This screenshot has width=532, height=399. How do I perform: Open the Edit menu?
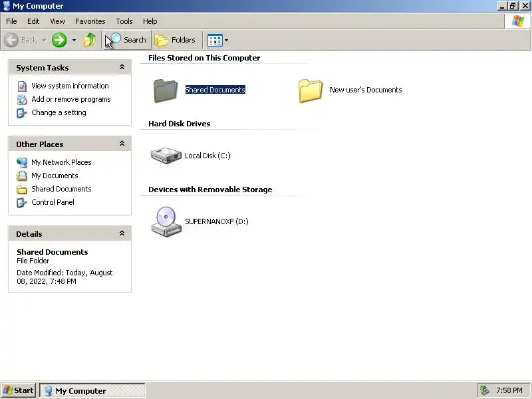[33, 21]
